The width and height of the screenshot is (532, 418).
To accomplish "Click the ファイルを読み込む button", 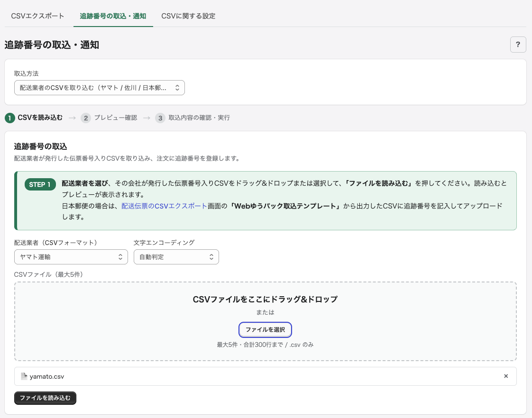I will click(x=45, y=398).
